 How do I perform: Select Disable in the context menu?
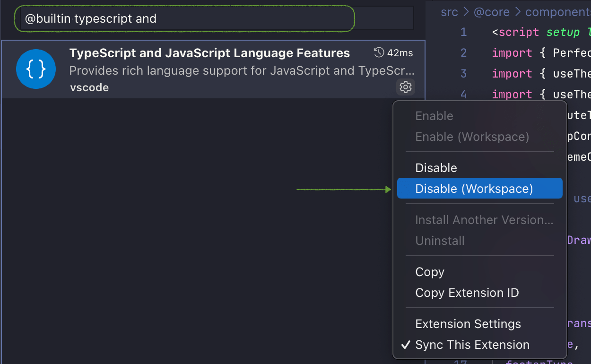click(x=436, y=167)
